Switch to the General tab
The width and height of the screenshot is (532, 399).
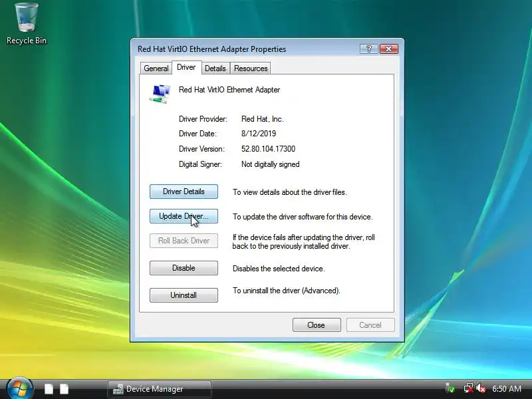click(156, 68)
